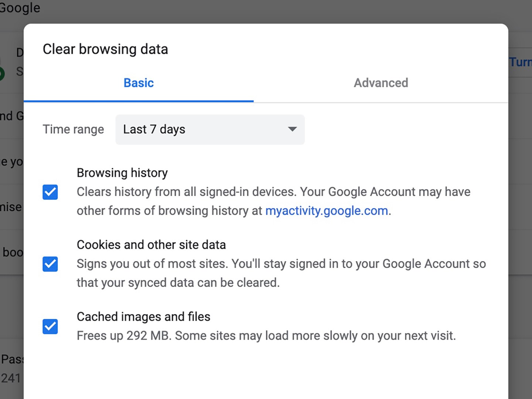Viewport: 532px width, 399px height.
Task: Click the Cached images and files heading
Action: pos(143,316)
